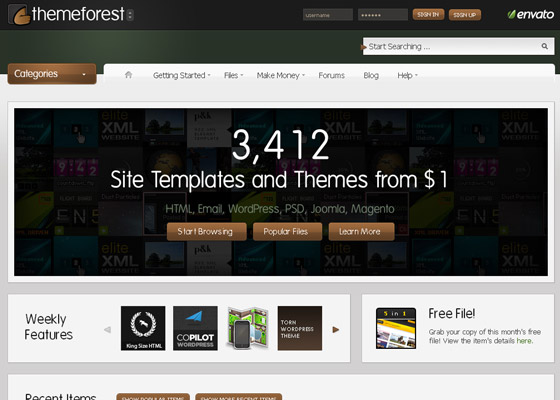Open the Help menu
This screenshot has width=560, height=400.
pos(407,75)
